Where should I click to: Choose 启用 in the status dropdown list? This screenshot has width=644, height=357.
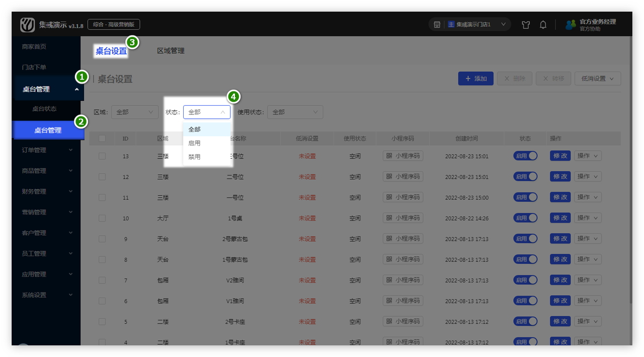[207, 143]
